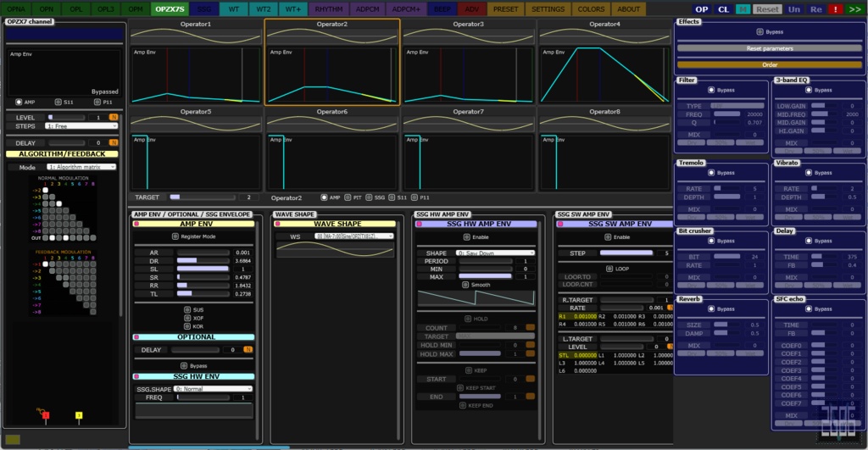Click the R1 rate value field
The height and width of the screenshot is (450, 868).
point(577,317)
